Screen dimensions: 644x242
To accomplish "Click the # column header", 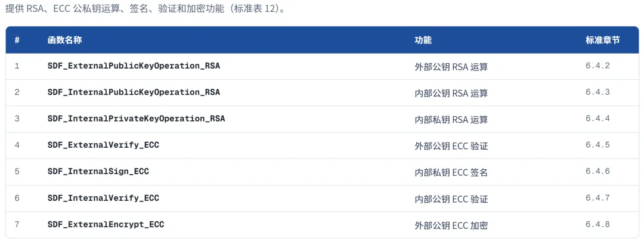I will click(x=17, y=41).
